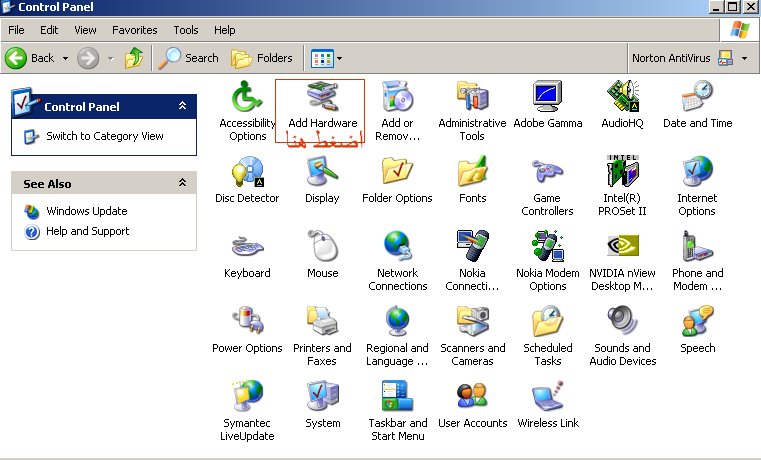The height and width of the screenshot is (460, 761).
Task: Click the Back toolbar button
Action: (x=30, y=58)
